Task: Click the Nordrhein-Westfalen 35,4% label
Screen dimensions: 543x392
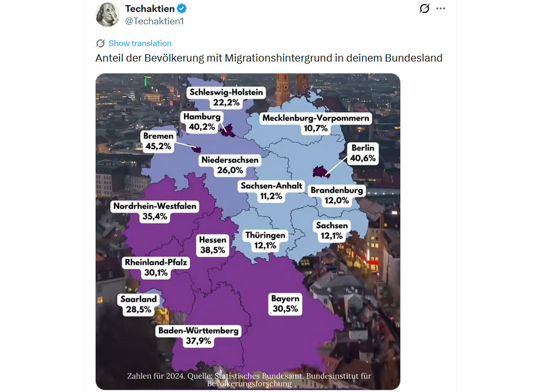Action: (155, 211)
